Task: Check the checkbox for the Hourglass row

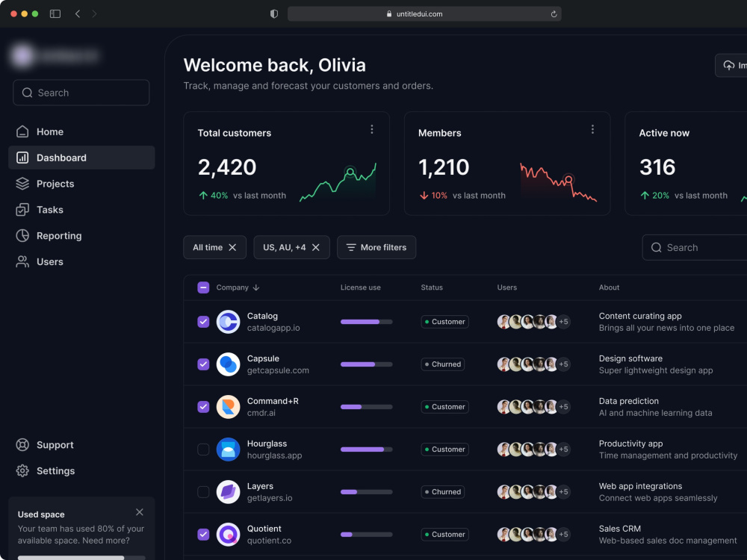Action: [203, 449]
